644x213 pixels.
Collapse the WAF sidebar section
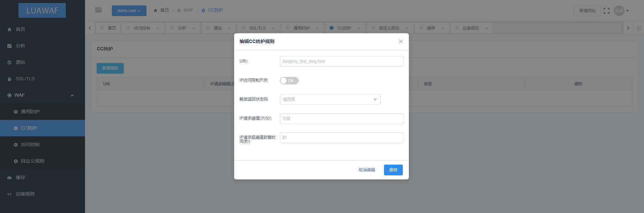[x=42, y=95]
